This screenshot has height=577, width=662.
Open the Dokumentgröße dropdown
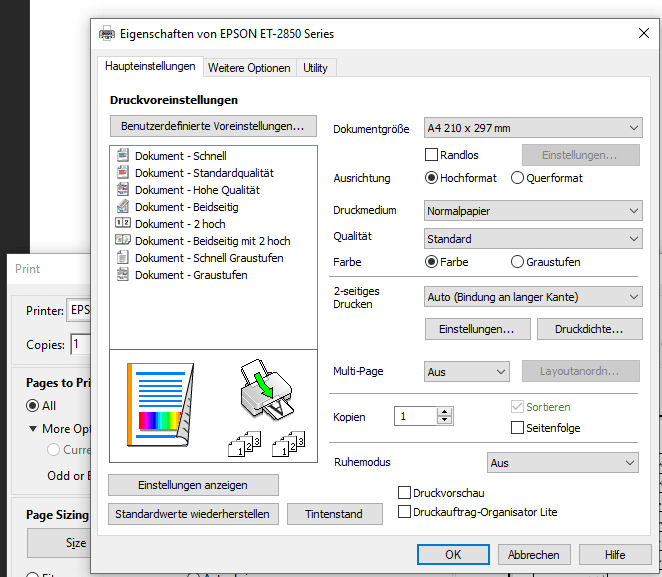[533, 127]
